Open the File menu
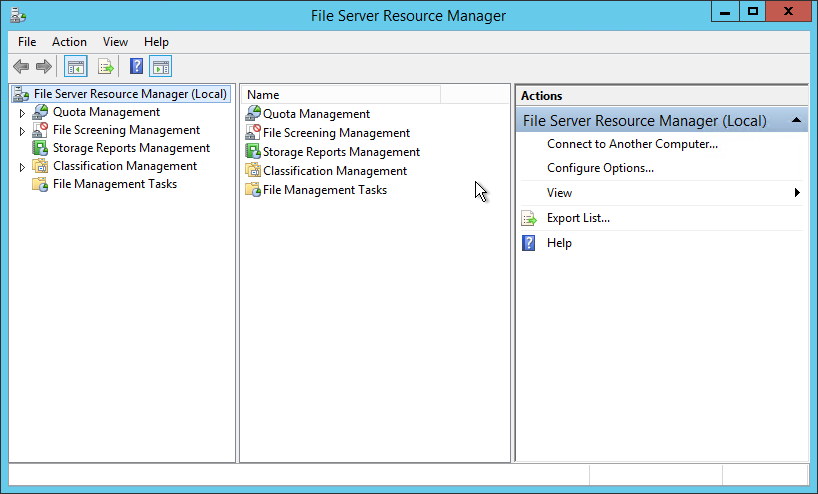The height and width of the screenshot is (494, 818). 27,42
